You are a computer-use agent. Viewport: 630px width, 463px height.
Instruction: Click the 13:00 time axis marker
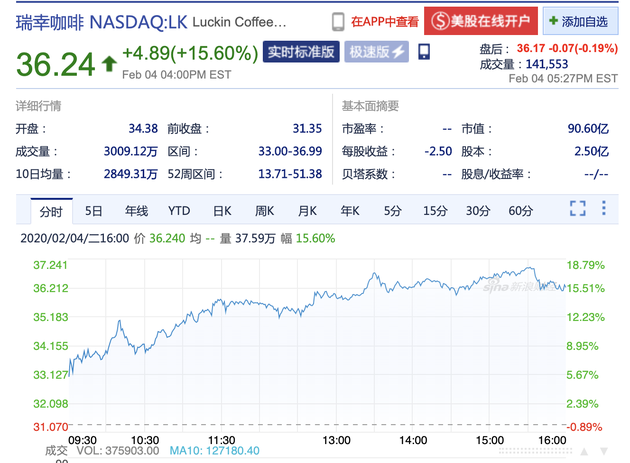pos(336,440)
